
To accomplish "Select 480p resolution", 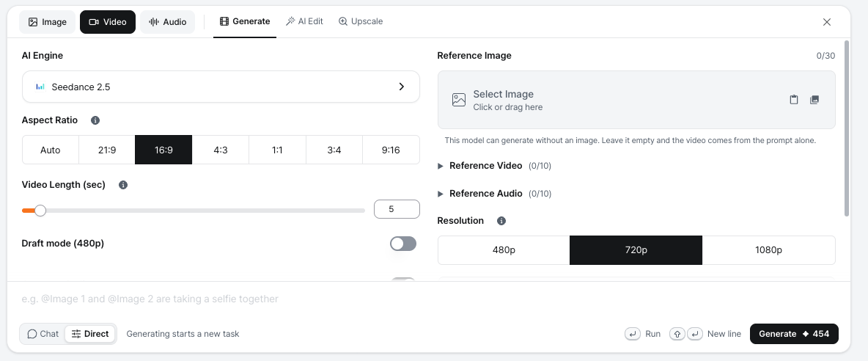I will pos(504,250).
